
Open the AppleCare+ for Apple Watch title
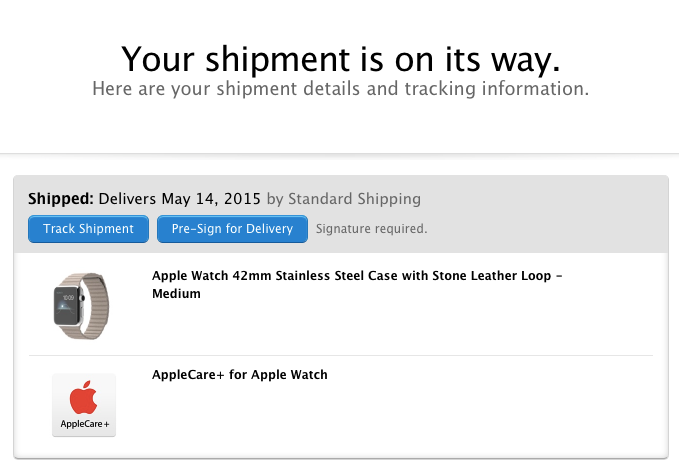coord(239,374)
